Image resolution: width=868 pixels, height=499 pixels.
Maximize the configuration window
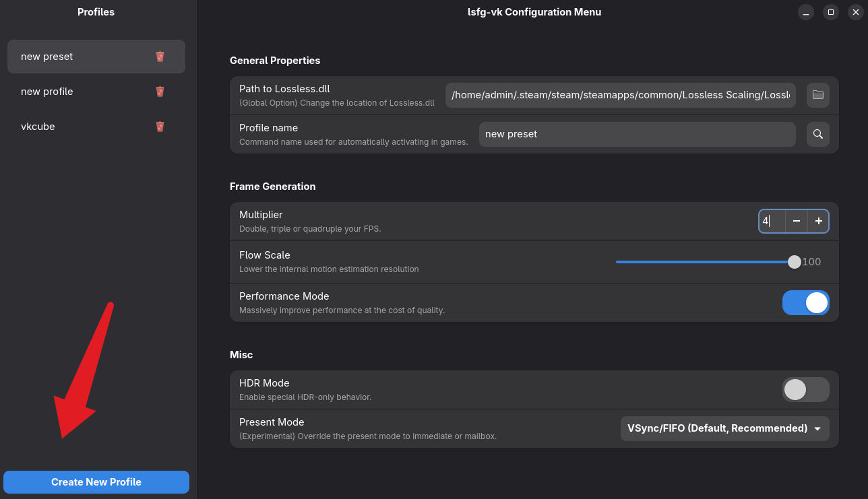click(x=831, y=12)
